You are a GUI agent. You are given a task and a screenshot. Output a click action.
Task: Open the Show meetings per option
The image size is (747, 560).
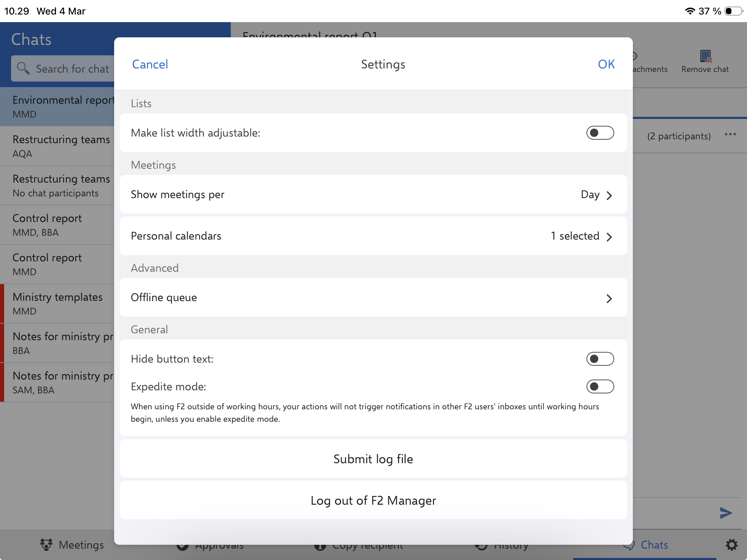[x=373, y=195]
